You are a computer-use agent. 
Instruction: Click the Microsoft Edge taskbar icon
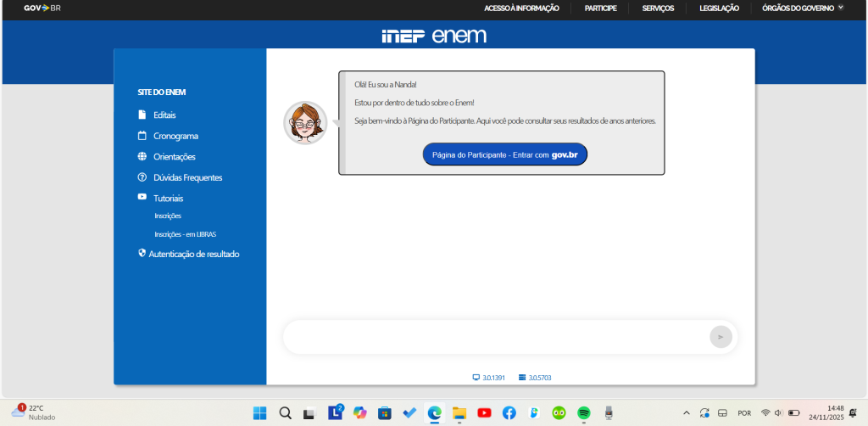point(435,413)
